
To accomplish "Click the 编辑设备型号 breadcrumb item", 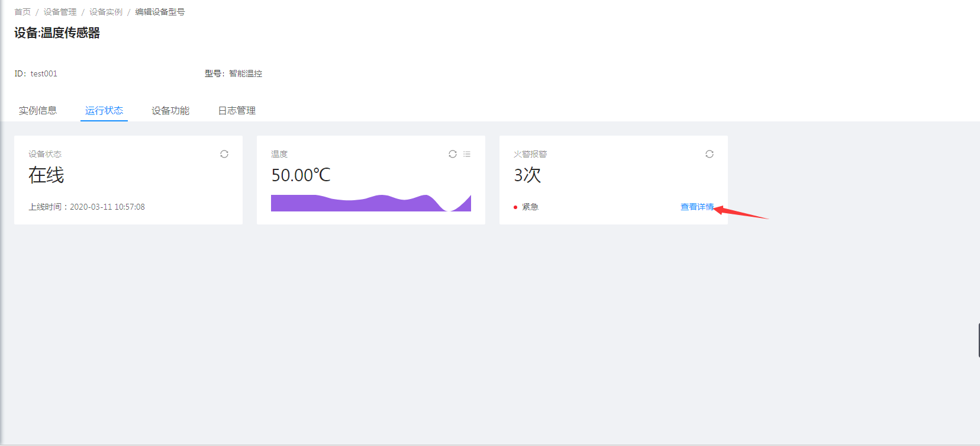I will click(x=160, y=12).
